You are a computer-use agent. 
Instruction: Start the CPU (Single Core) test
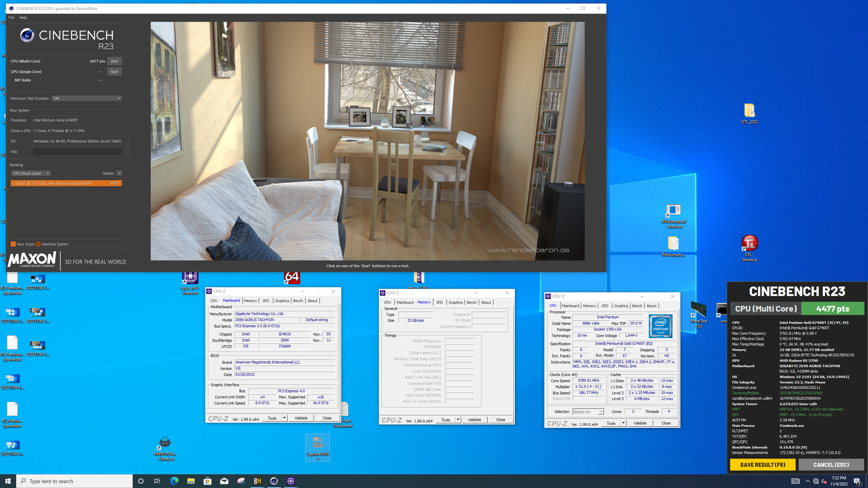click(x=114, y=71)
